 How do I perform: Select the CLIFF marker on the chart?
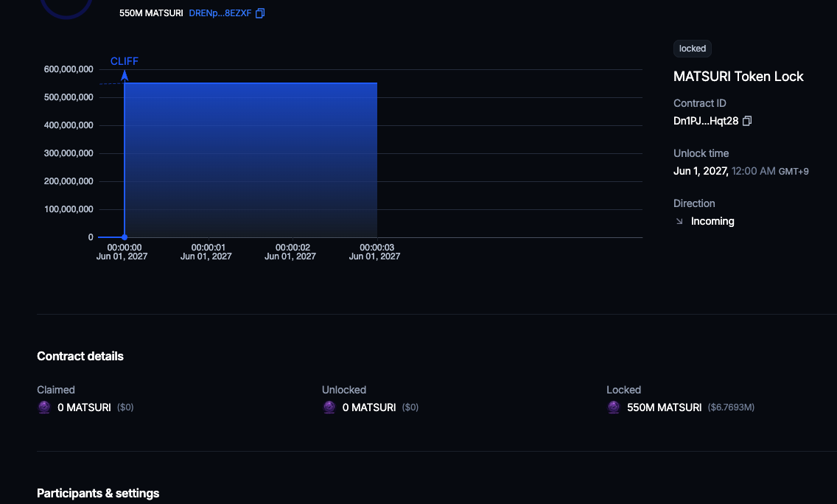[x=125, y=61]
